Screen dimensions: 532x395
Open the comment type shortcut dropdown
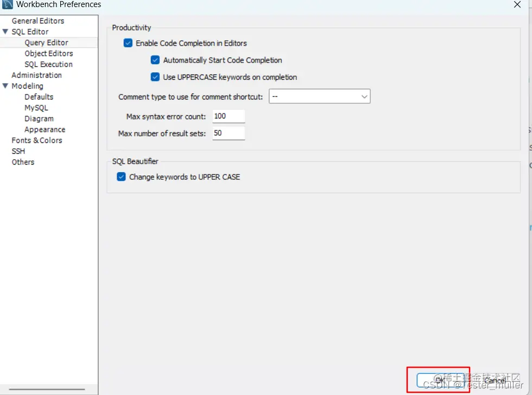(x=319, y=97)
